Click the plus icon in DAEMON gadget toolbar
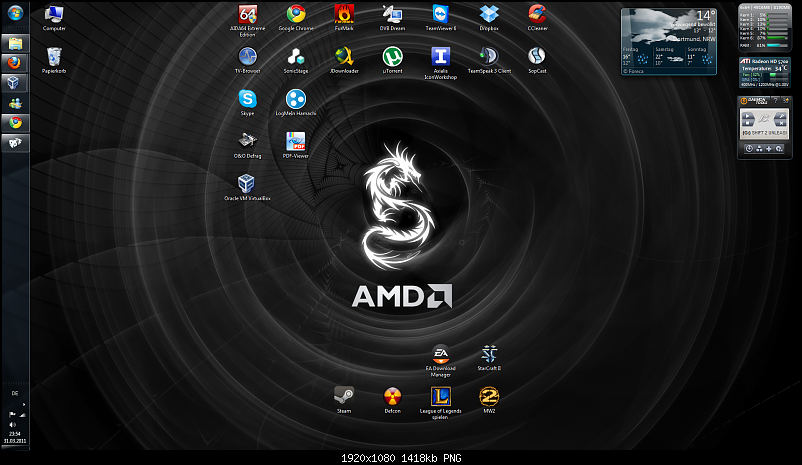 pyautogui.click(x=769, y=149)
